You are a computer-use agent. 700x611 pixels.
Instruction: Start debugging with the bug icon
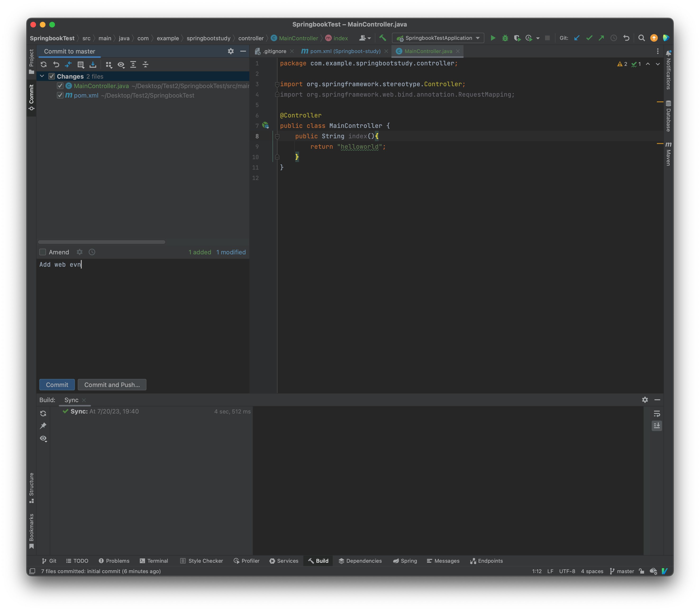click(505, 38)
